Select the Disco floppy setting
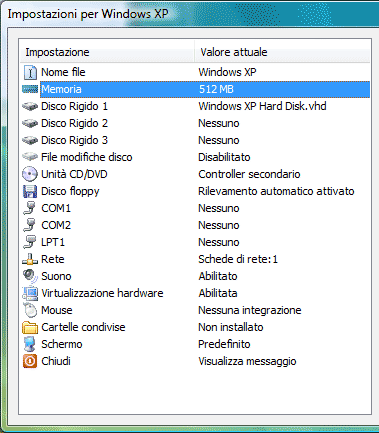The width and height of the screenshot is (379, 433). 70,191
